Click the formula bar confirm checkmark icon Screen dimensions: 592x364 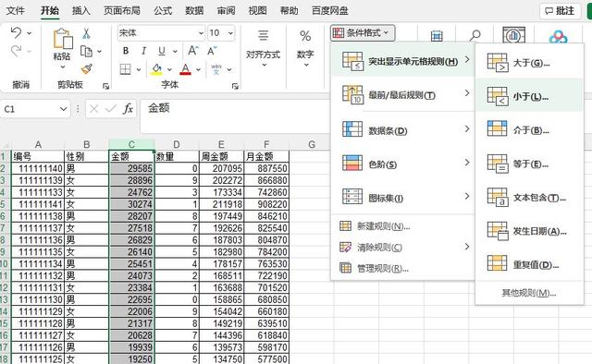tap(111, 109)
